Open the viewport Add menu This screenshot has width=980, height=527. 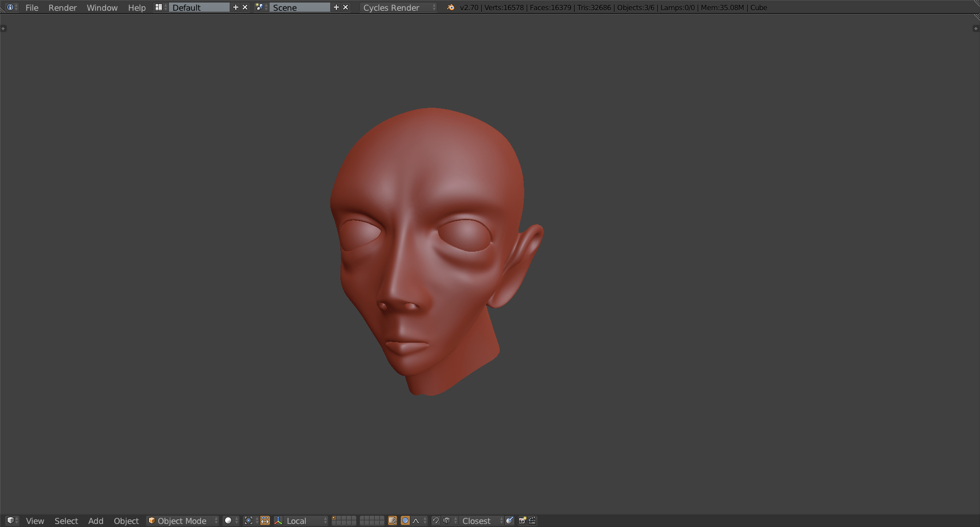(96, 521)
